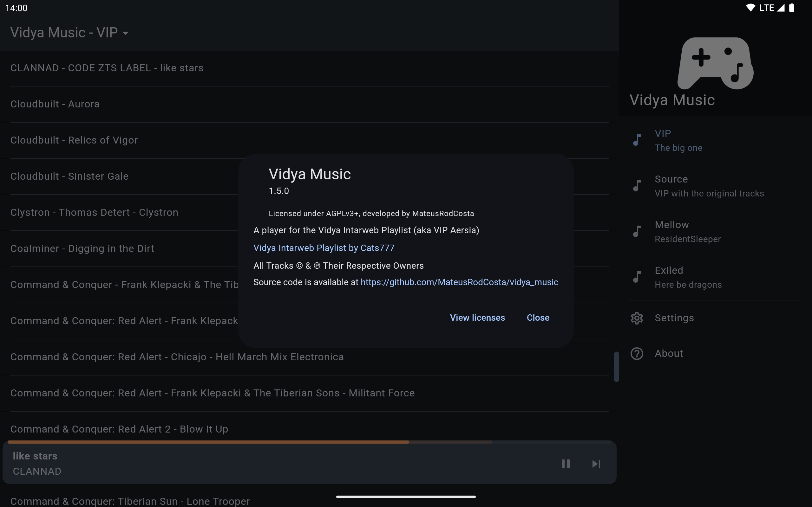The width and height of the screenshot is (812, 507).
Task: Click the Mellow playlist music note icon
Action: pos(637,231)
